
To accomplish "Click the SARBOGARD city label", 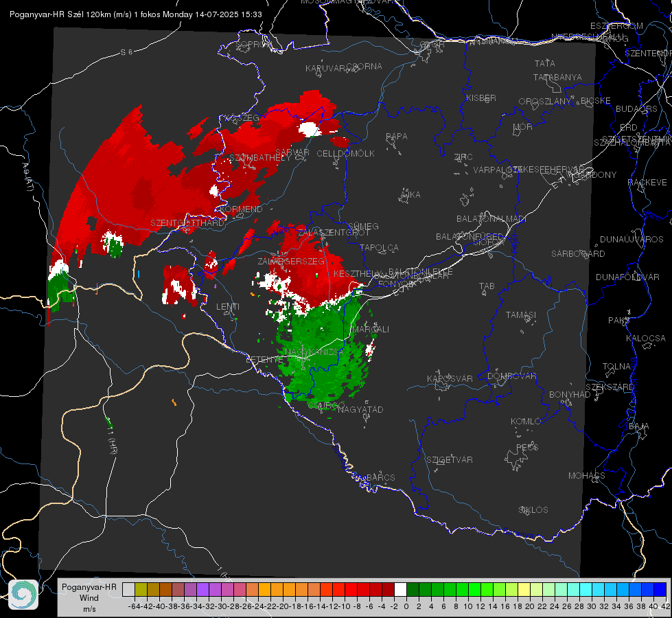I will 578,254.
